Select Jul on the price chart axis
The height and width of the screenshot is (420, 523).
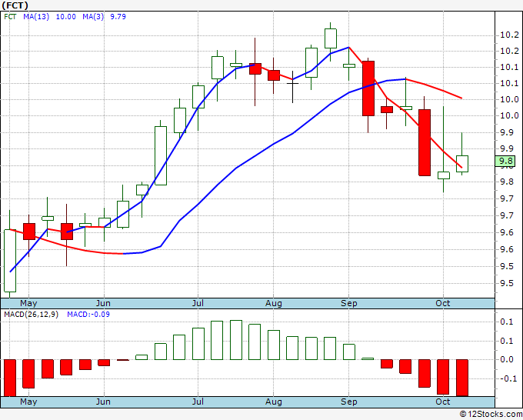point(198,303)
